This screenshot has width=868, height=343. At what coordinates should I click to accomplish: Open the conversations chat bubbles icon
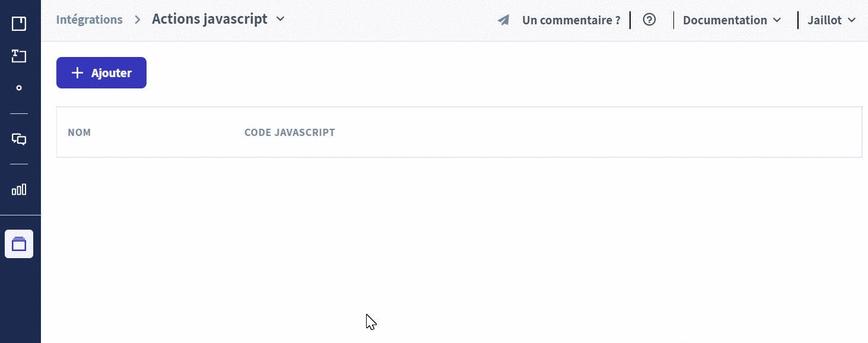click(19, 139)
